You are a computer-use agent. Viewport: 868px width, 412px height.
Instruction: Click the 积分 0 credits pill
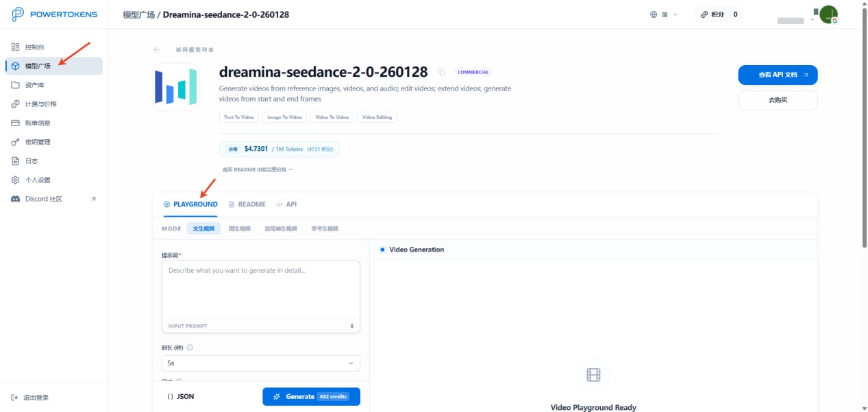coord(719,14)
